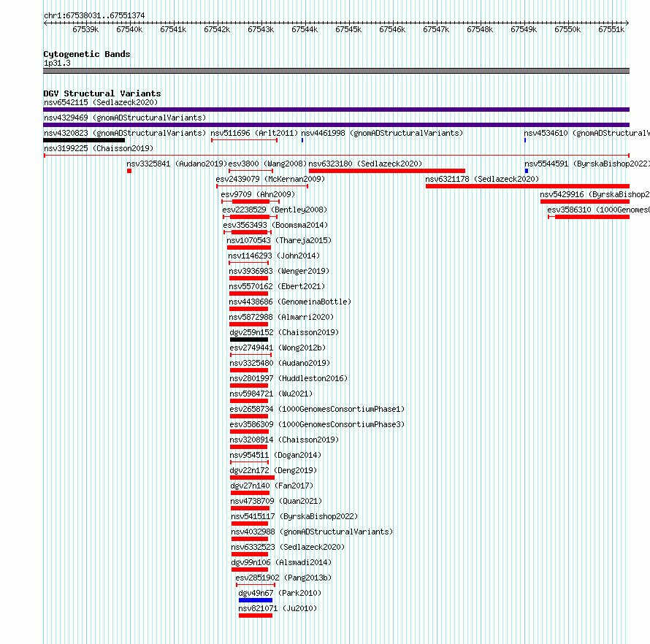Click nsv3325841 (Audano2019) label
Image resolution: width=650 pixels, height=644 pixels.
tap(177, 164)
